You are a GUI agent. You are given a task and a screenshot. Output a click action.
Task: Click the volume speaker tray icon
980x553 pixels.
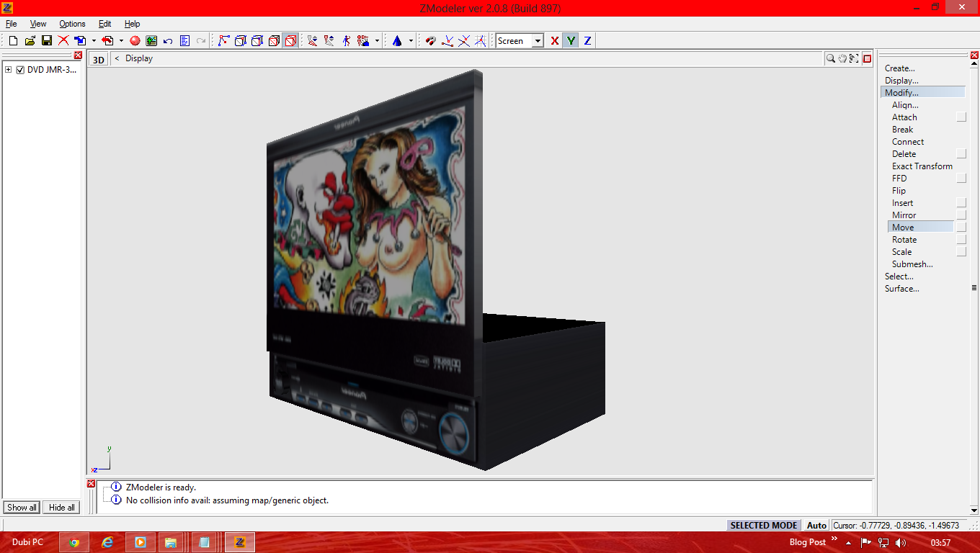tap(901, 542)
